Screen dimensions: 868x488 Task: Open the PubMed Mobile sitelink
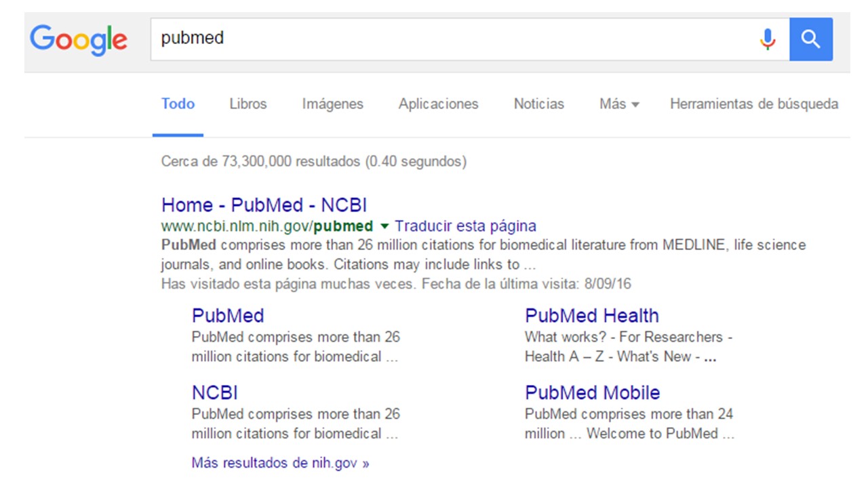pyautogui.click(x=593, y=392)
